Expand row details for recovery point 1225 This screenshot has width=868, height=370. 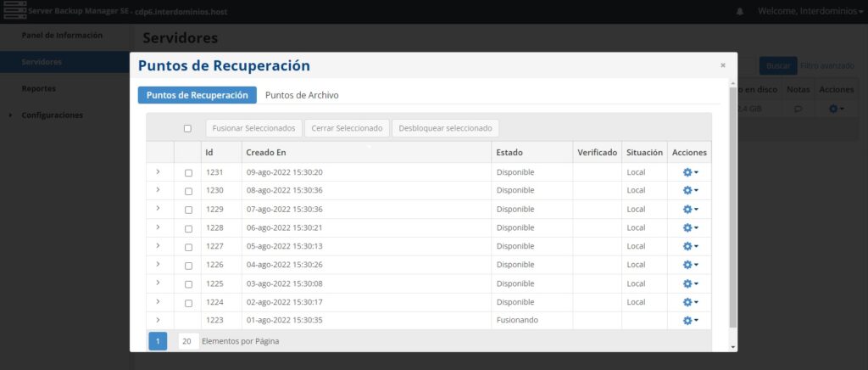pyautogui.click(x=158, y=283)
